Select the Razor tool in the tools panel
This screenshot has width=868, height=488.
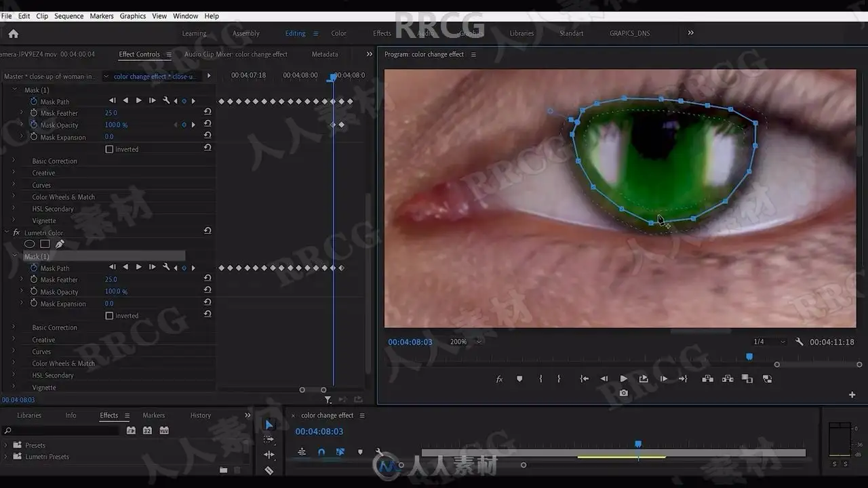(x=269, y=470)
